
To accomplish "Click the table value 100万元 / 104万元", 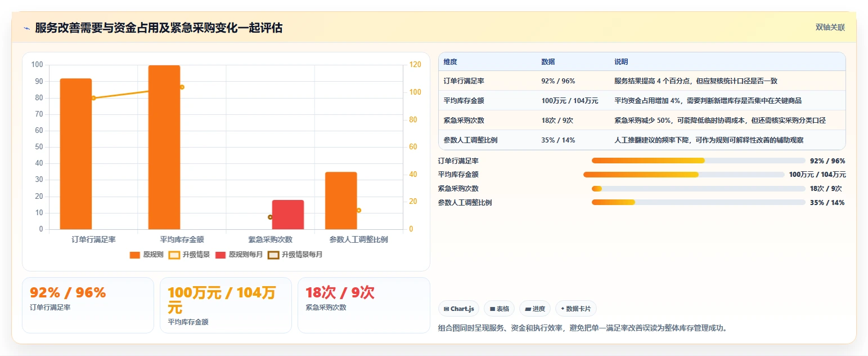I will (570, 101).
